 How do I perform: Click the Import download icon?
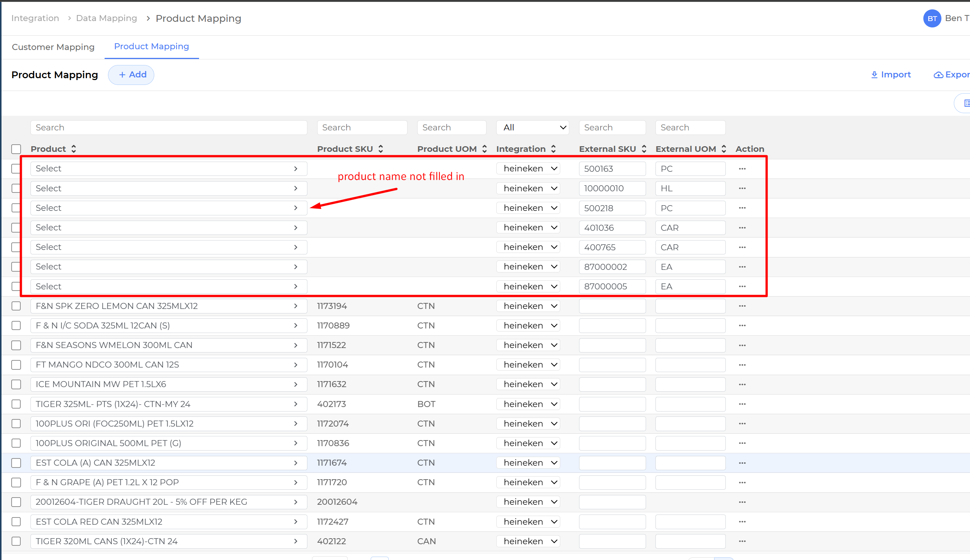(x=874, y=75)
